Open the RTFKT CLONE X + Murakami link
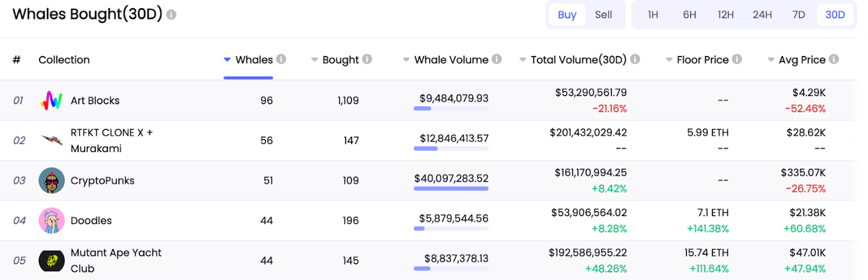The image size is (868, 280). pos(112,140)
